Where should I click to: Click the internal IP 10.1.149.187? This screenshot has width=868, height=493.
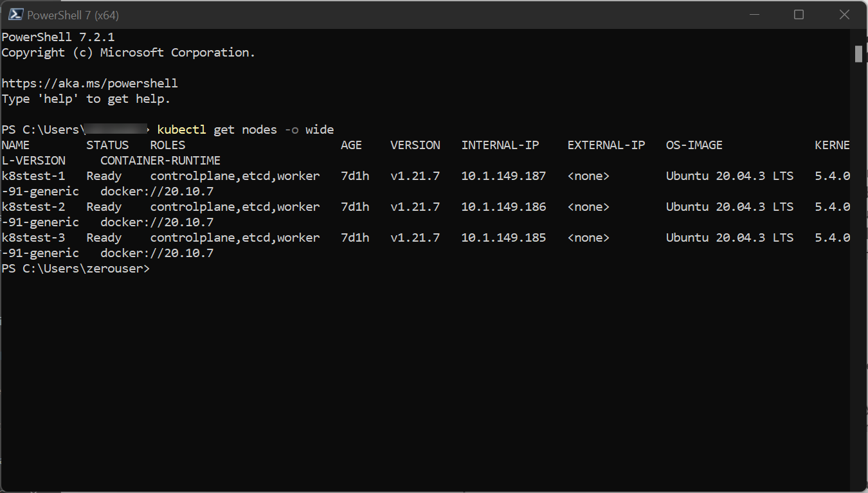(503, 176)
